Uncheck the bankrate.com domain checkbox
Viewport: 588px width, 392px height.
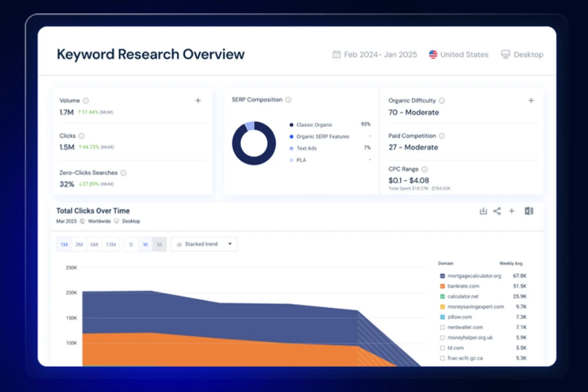click(x=443, y=286)
